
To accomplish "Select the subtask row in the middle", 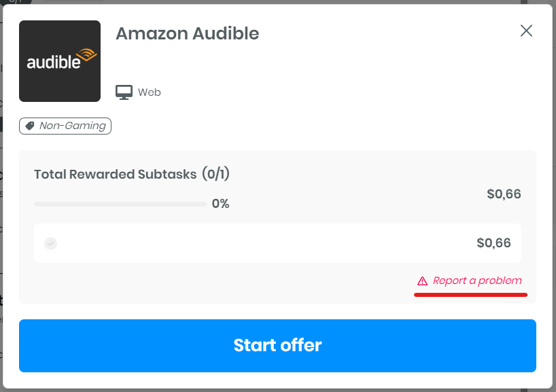I will pyautogui.click(x=272, y=243).
